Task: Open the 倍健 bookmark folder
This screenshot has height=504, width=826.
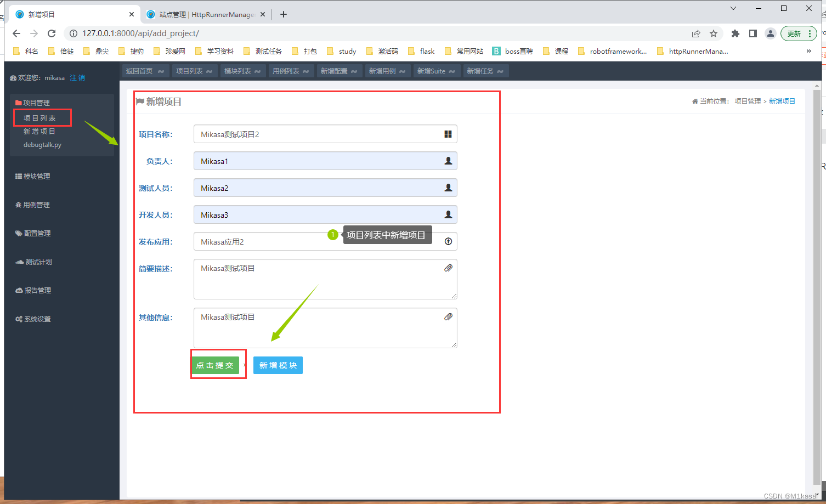Action: (x=61, y=51)
